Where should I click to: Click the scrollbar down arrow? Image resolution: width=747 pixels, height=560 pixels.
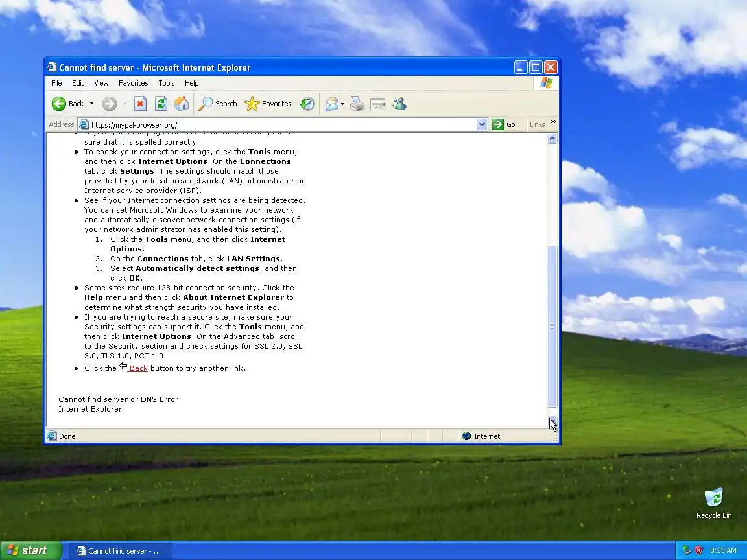pyautogui.click(x=552, y=422)
